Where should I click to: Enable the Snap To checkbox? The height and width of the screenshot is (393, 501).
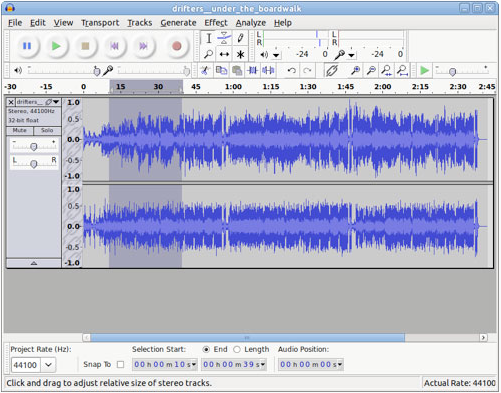click(x=120, y=364)
